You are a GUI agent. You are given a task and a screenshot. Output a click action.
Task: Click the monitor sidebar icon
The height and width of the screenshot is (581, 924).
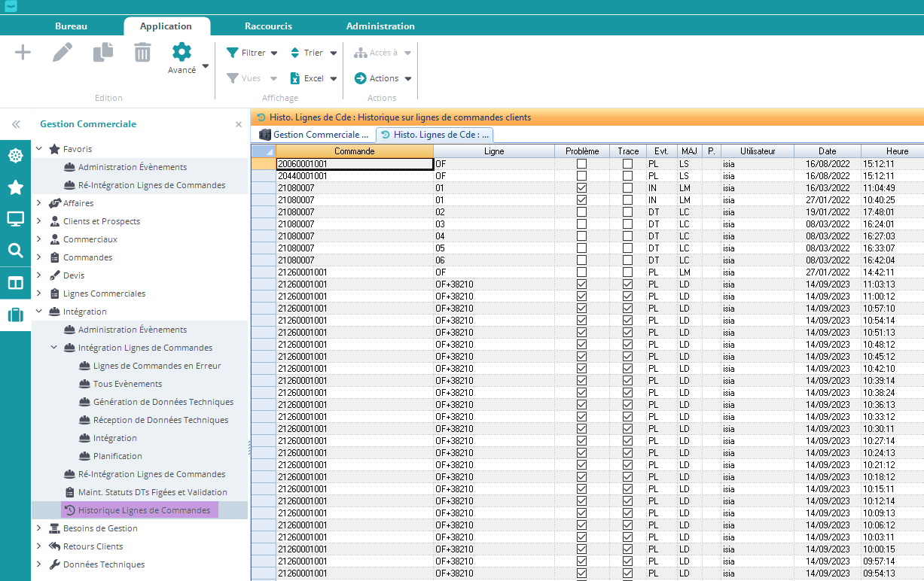click(x=15, y=219)
